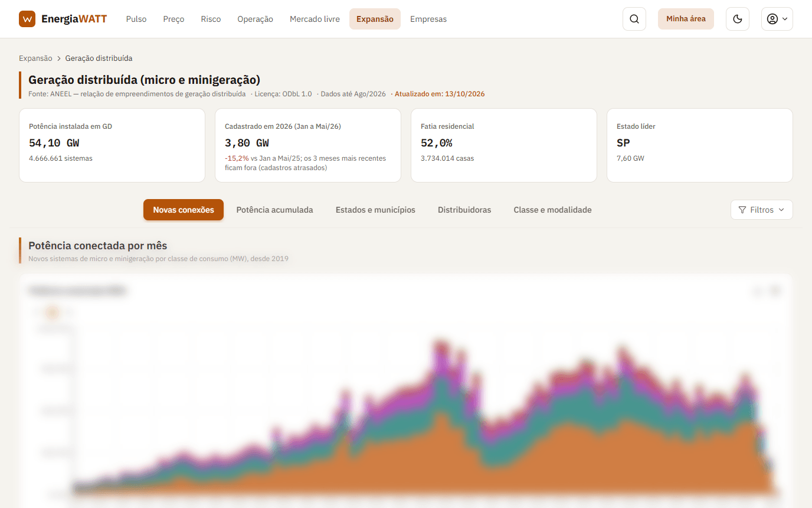Follow the Expansão breadcrumb link
The height and width of the screenshot is (508, 812).
(35, 58)
